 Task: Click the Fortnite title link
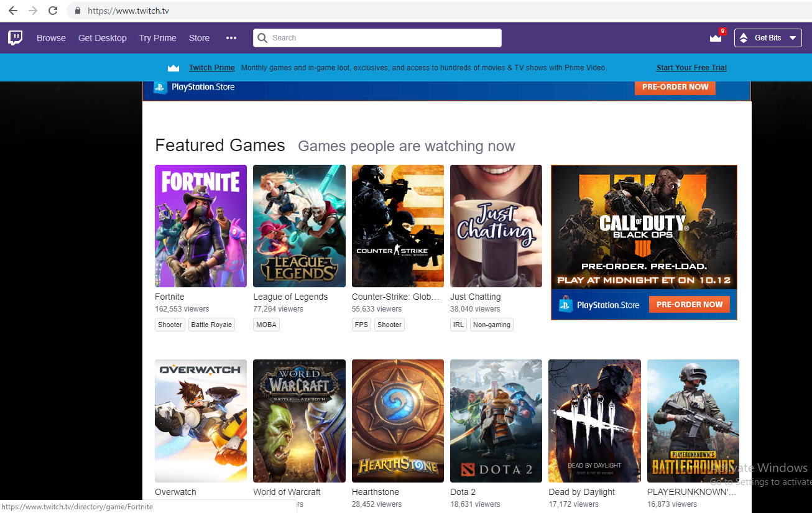click(x=170, y=297)
